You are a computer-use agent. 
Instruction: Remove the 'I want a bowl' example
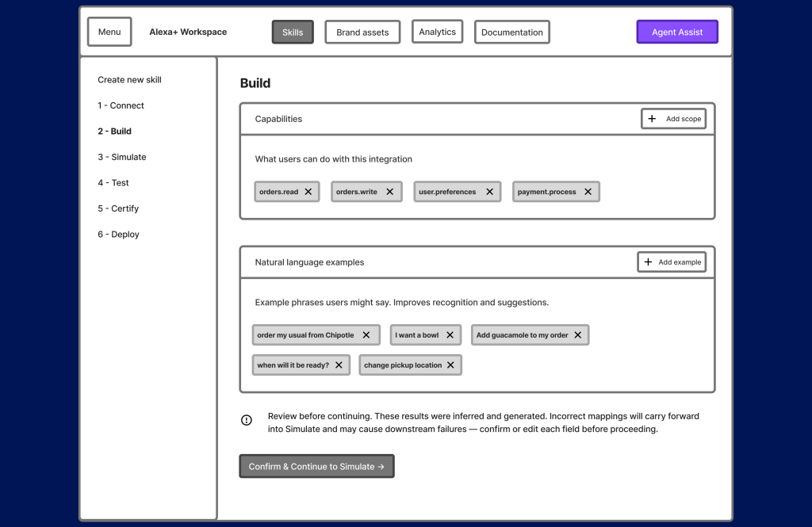click(x=450, y=335)
